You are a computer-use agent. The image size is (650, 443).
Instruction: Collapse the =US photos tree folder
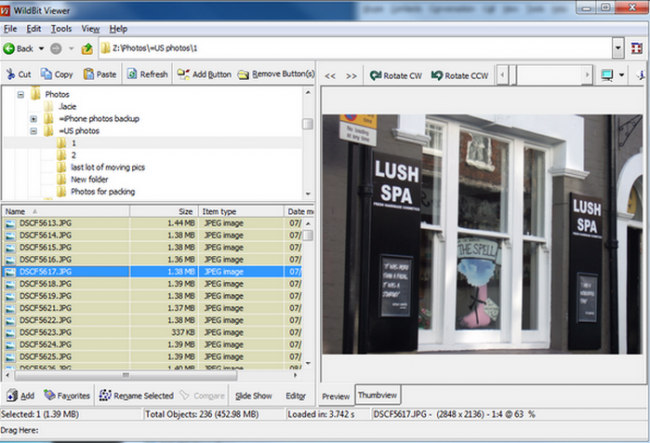(34, 131)
